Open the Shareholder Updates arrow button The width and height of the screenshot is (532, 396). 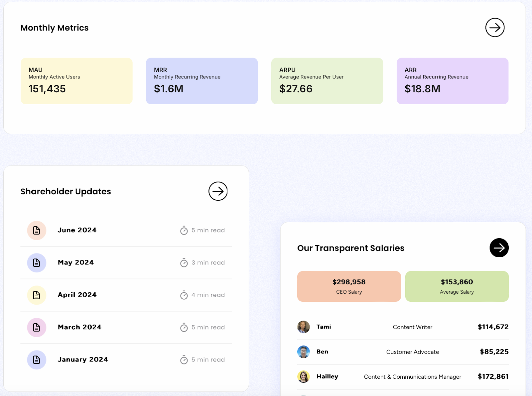click(218, 191)
